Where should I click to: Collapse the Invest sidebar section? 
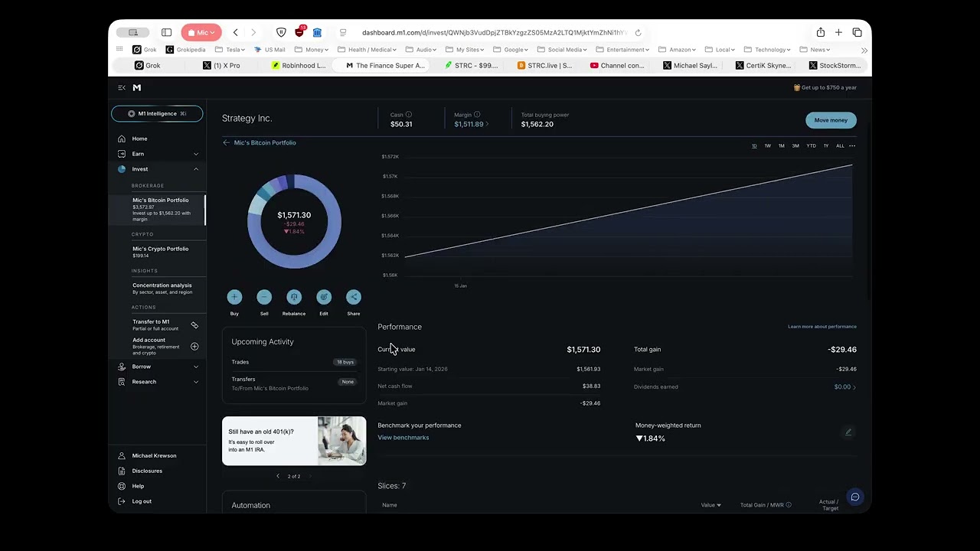click(x=195, y=169)
